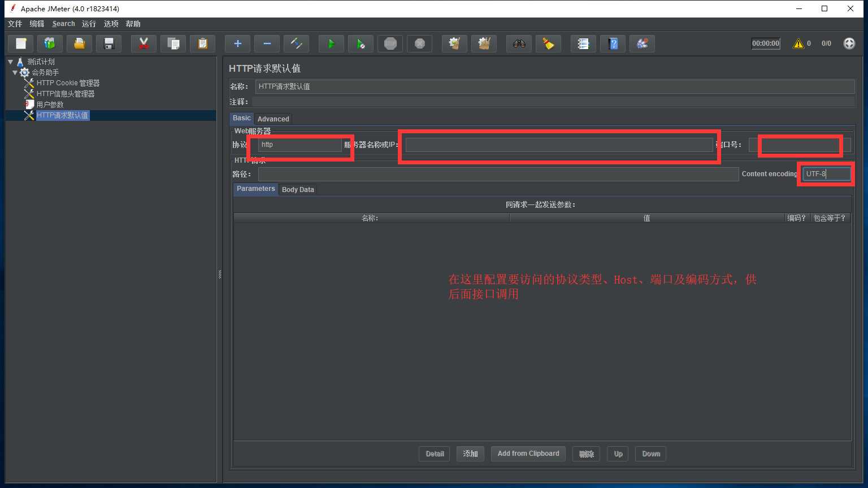Collapse all nodes with minus icon
868x488 pixels.
(x=267, y=43)
